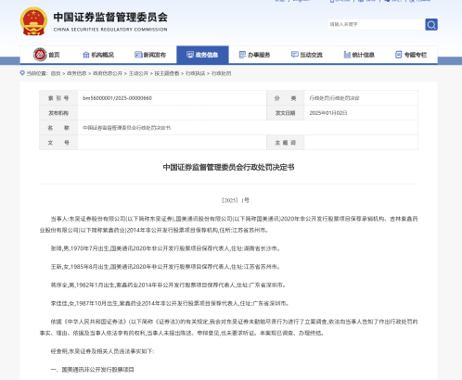Image resolution: width=462 pixels, height=380 pixels.
Task: Click the paragraph starting 当事人:东吴证券股份有限公司
Action: pos(229,224)
